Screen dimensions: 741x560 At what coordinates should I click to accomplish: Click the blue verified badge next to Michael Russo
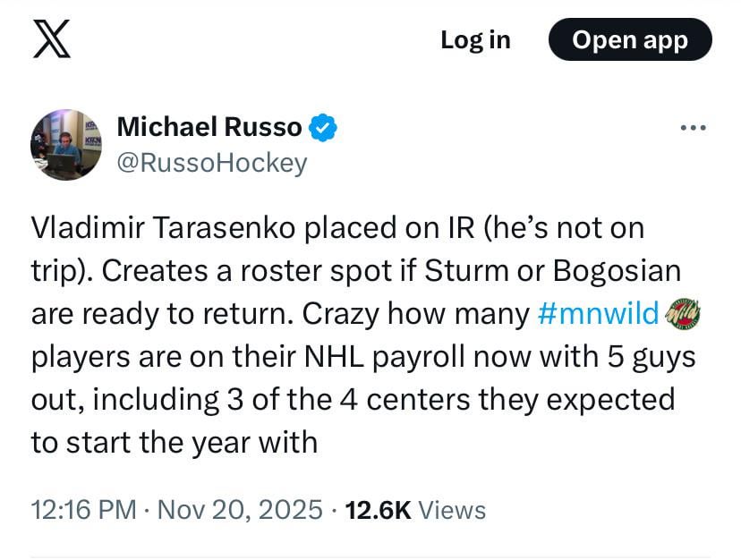point(323,127)
